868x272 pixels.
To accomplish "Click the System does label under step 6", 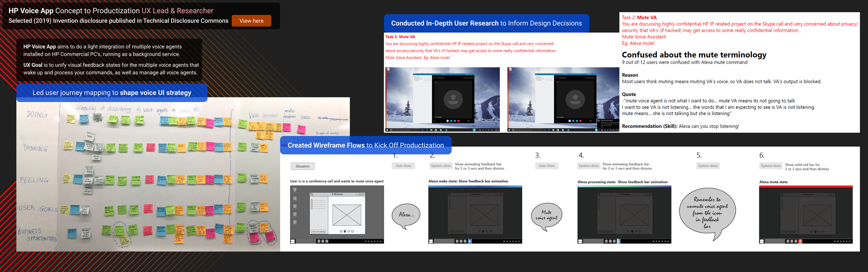I will pyautogui.click(x=771, y=166).
